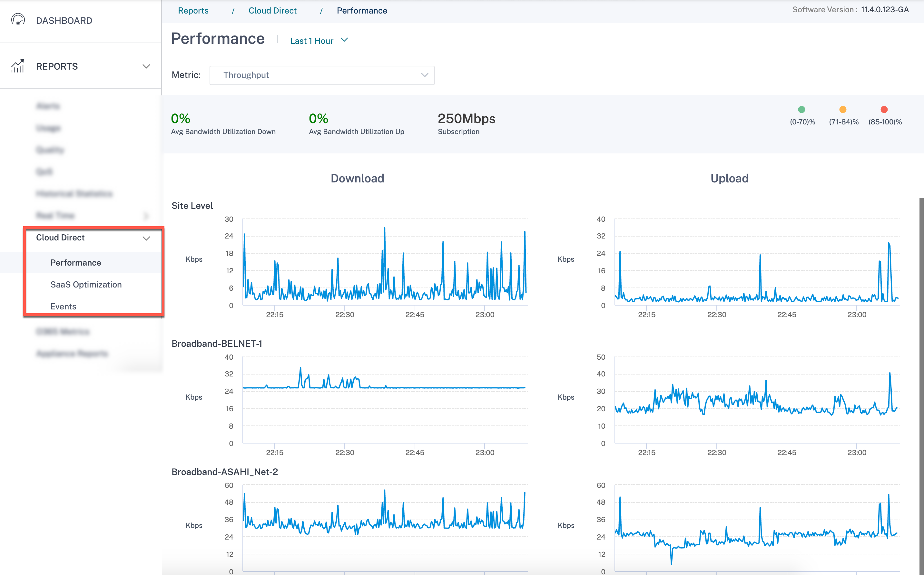Expand the blurred Real Time submenu arrow

coord(146,216)
